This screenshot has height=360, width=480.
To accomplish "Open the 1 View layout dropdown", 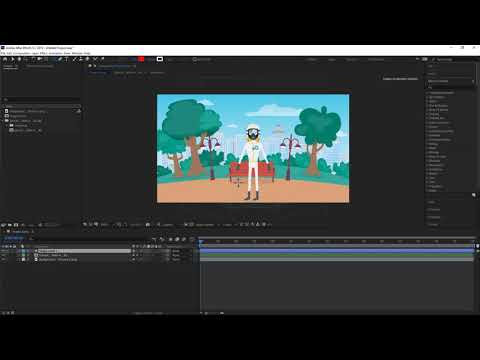I will tap(228, 225).
